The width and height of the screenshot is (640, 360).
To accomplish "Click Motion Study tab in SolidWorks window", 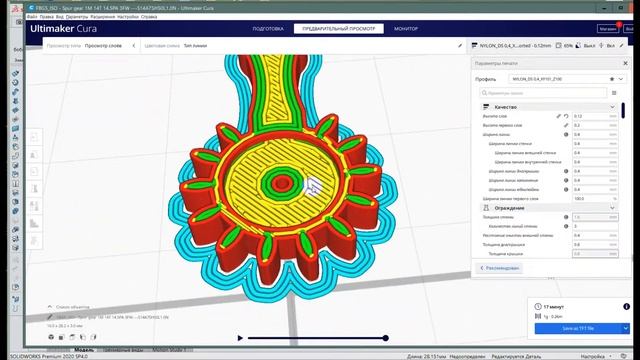I will click(x=169, y=350).
